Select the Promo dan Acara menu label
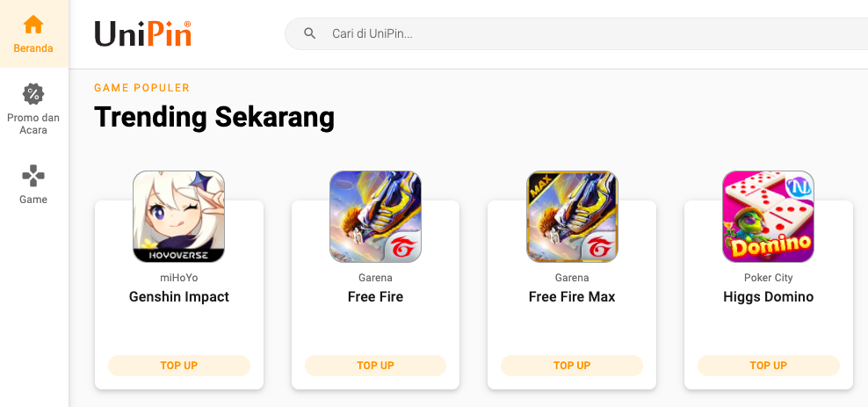 tap(33, 124)
